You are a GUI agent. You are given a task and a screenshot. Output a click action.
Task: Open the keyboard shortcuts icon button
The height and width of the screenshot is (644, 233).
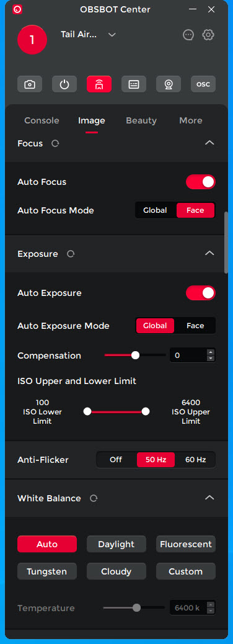(x=134, y=84)
